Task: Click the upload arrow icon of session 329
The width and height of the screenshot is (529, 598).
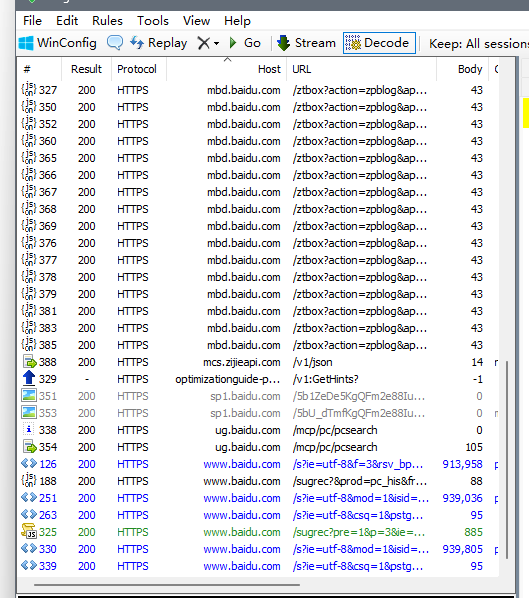Action: [x=29, y=378]
